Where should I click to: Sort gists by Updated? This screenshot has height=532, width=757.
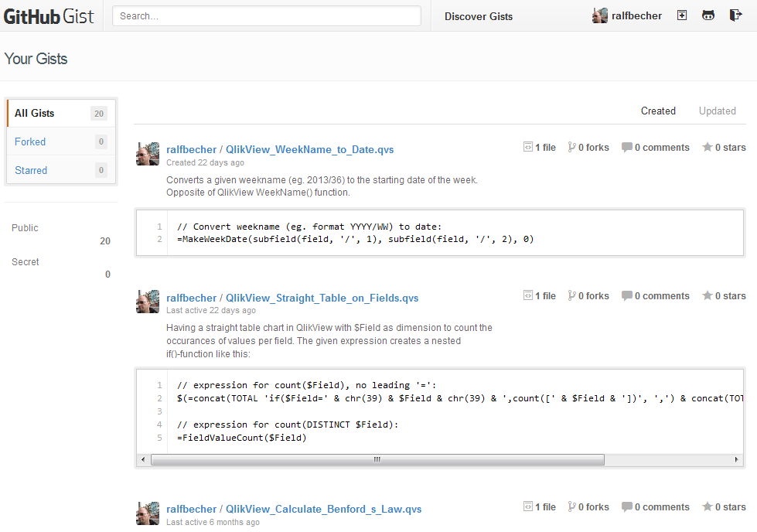[x=717, y=111]
